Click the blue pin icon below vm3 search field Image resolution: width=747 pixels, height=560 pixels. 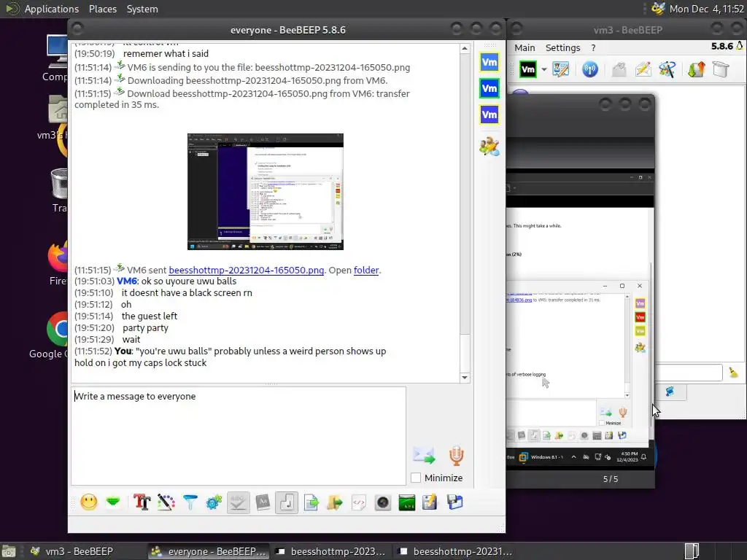[670, 392]
